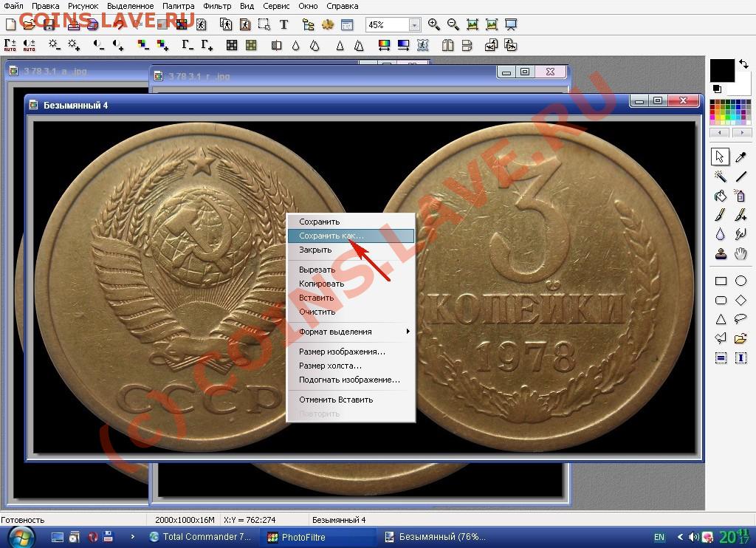
Task: Select the Lasso selection shape
Action: point(740,319)
